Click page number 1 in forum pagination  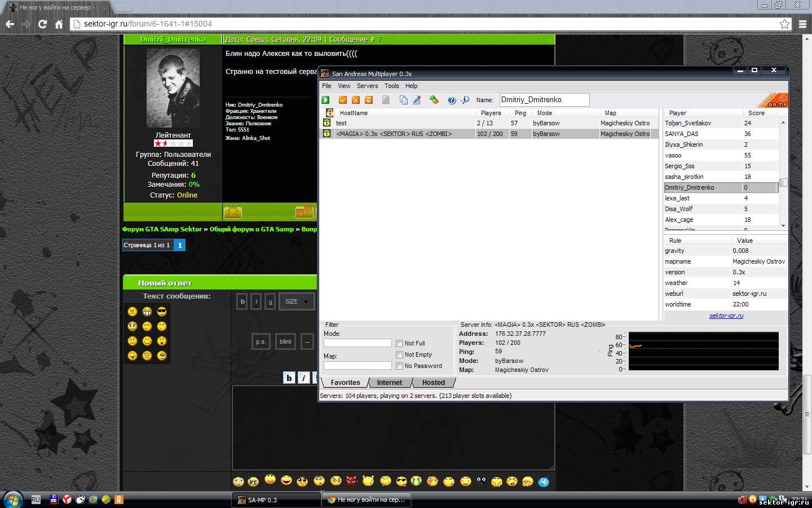click(x=180, y=245)
